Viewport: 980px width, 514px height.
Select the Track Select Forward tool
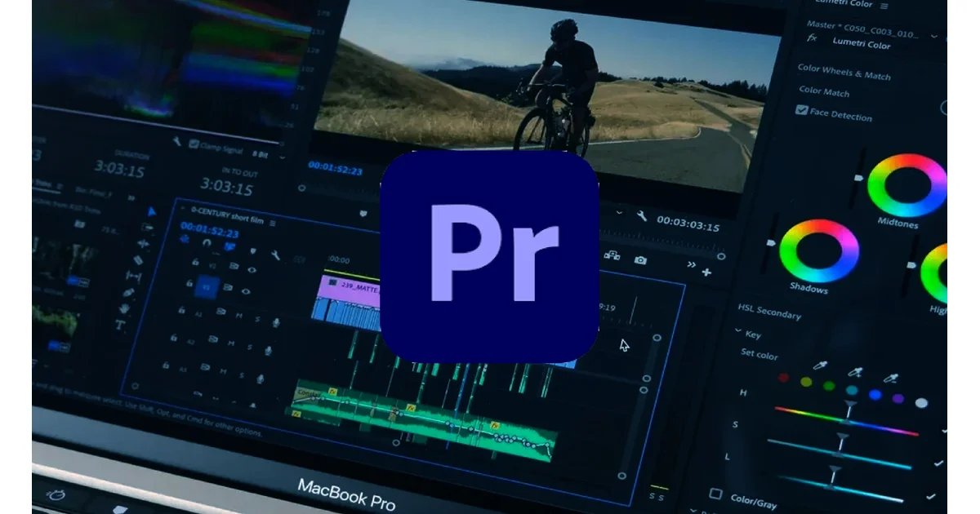coord(147,227)
